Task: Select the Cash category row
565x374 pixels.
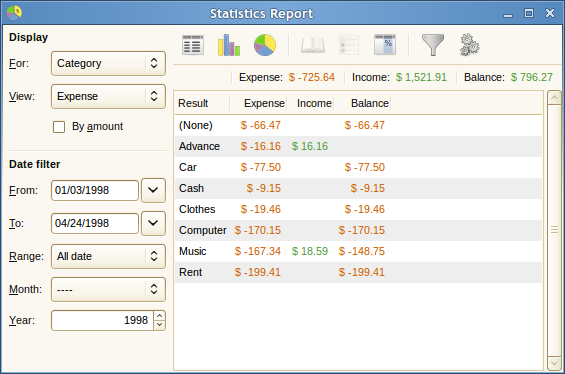Action: (358, 188)
